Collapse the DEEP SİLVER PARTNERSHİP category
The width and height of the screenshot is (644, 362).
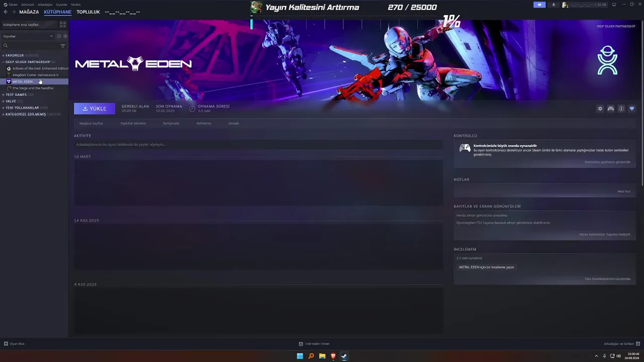[x=4, y=62]
